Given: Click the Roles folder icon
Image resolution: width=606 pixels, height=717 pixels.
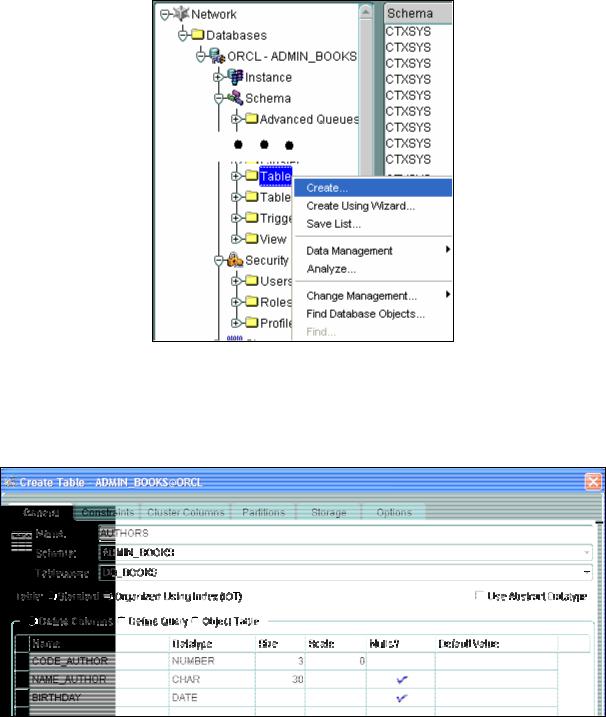Looking at the screenshot, I should coord(252,301).
